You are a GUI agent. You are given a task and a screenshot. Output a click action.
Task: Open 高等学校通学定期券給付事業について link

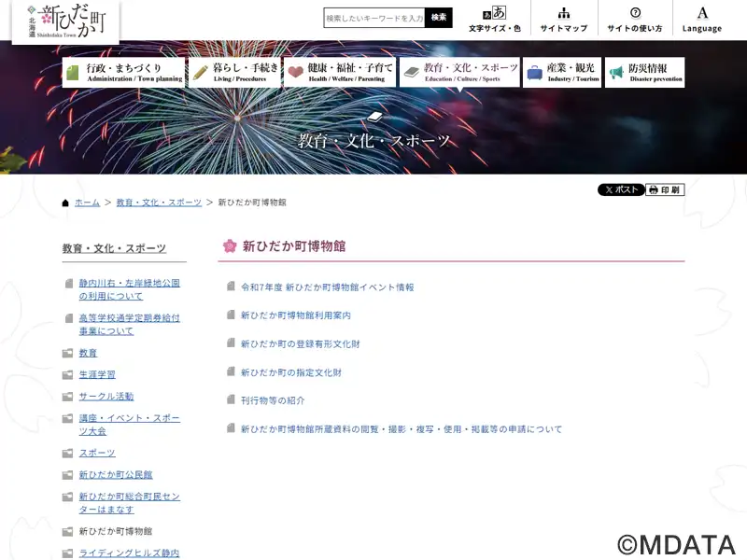pos(129,324)
